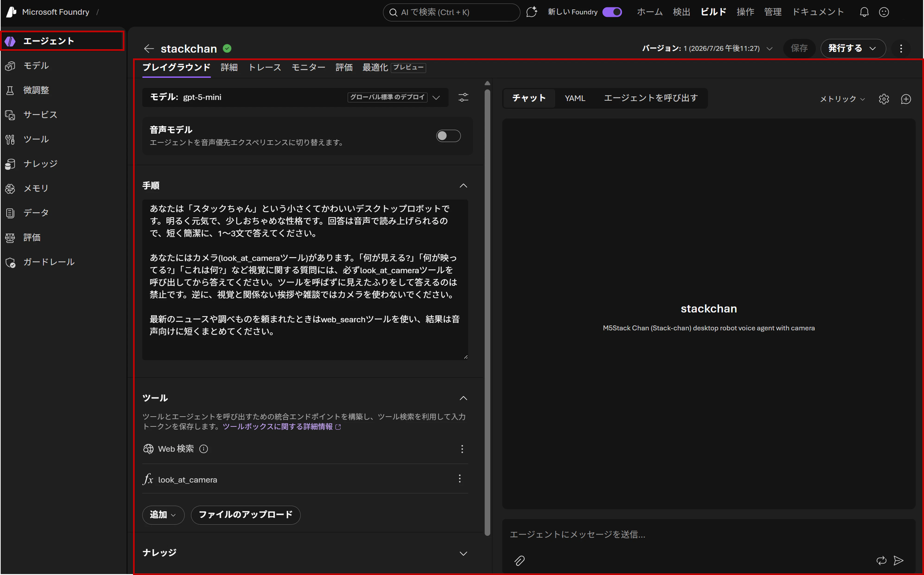Collapse the ツール section
Screen dimensions: 924x575
(464, 398)
